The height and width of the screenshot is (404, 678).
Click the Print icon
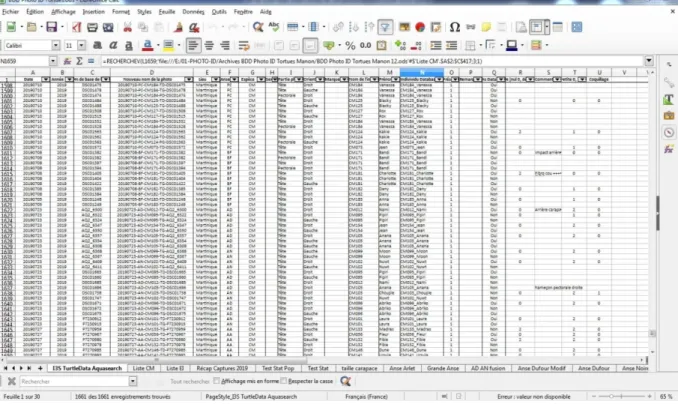[x=92, y=27]
